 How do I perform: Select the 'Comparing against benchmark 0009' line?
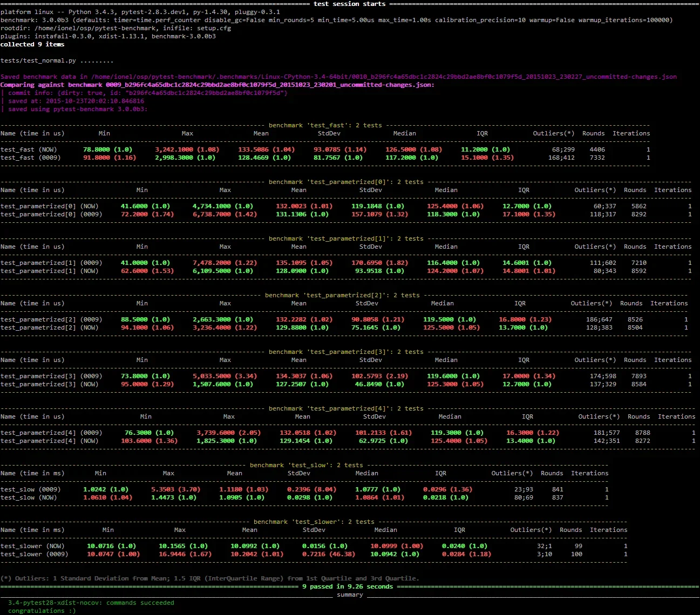point(218,85)
